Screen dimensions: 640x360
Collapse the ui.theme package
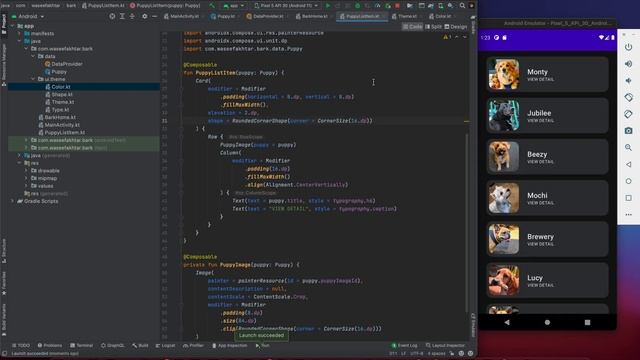pyautogui.click(x=33, y=79)
